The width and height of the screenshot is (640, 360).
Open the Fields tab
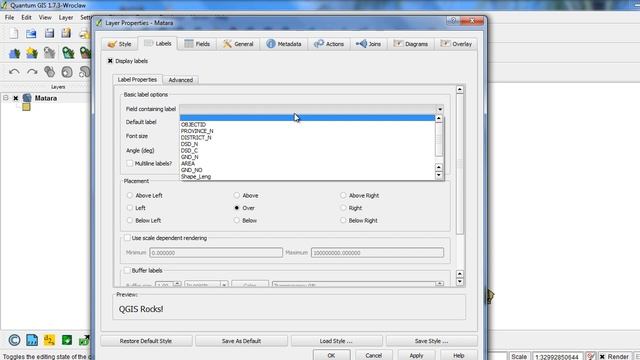pos(197,44)
